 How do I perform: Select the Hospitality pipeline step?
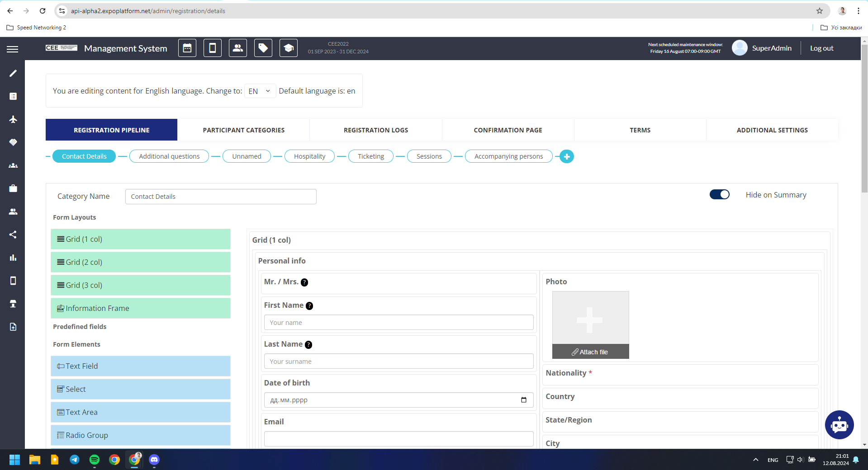pos(309,156)
